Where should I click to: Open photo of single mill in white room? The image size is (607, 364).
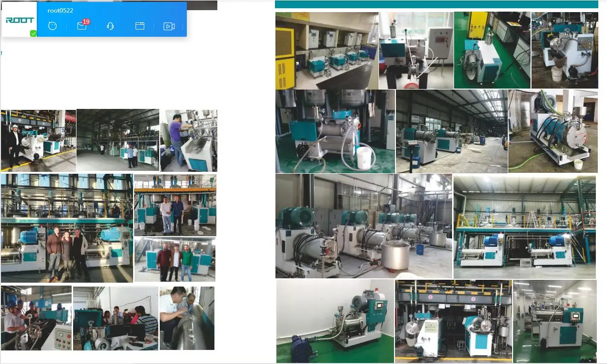[335, 321]
